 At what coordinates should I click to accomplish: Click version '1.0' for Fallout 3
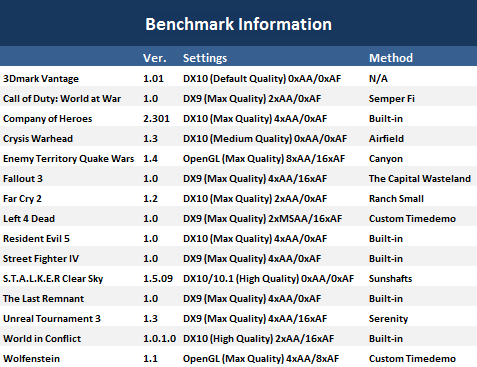point(150,179)
